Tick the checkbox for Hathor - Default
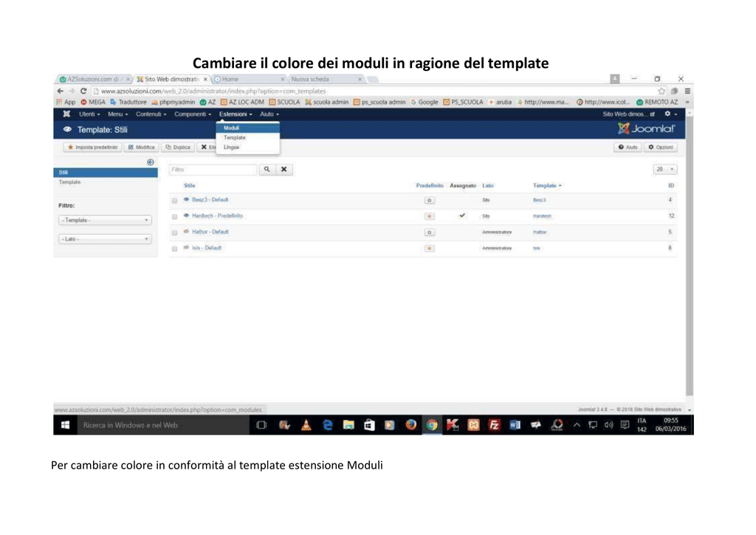 click(x=174, y=232)
